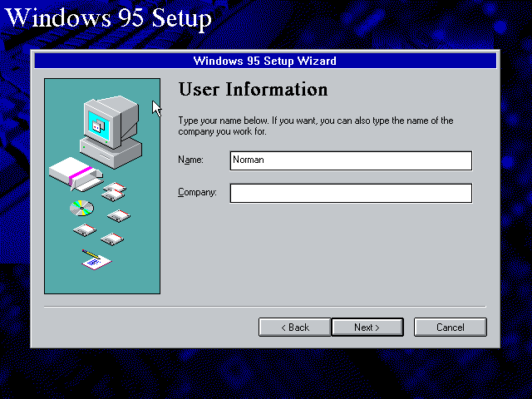Click the Name field label

click(x=190, y=160)
